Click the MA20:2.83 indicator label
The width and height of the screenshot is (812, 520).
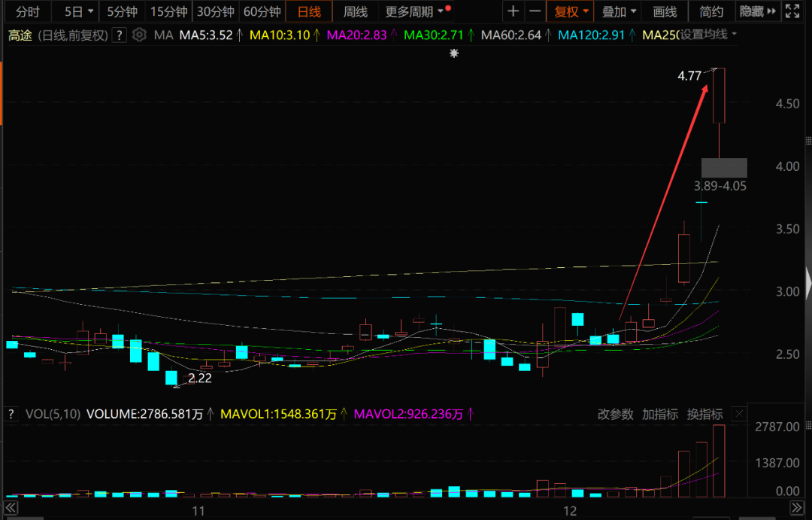tap(356, 35)
